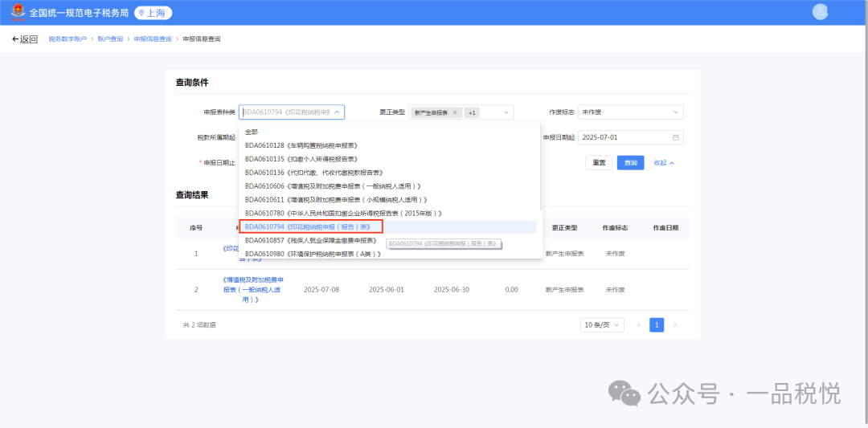Remove the 新产生申报表 tag with its X
This screenshot has width=868, height=428.
[455, 113]
